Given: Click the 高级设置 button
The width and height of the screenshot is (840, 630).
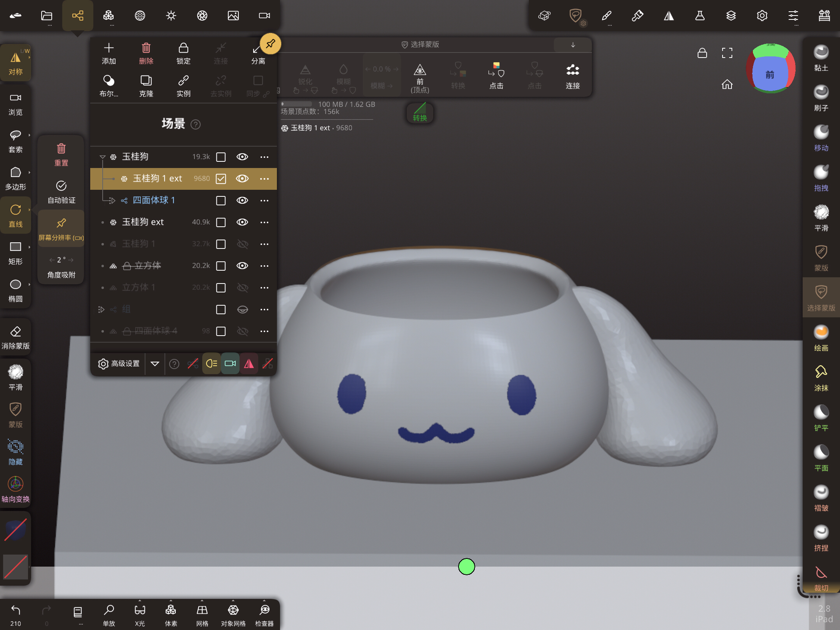Looking at the screenshot, I should (x=119, y=364).
